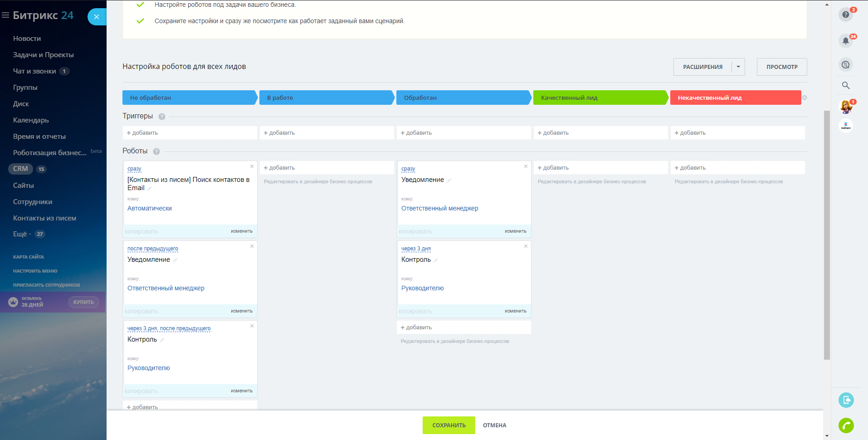Close the robot settings panel with the blue X
This screenshot has height=440, width=868.
97,17
